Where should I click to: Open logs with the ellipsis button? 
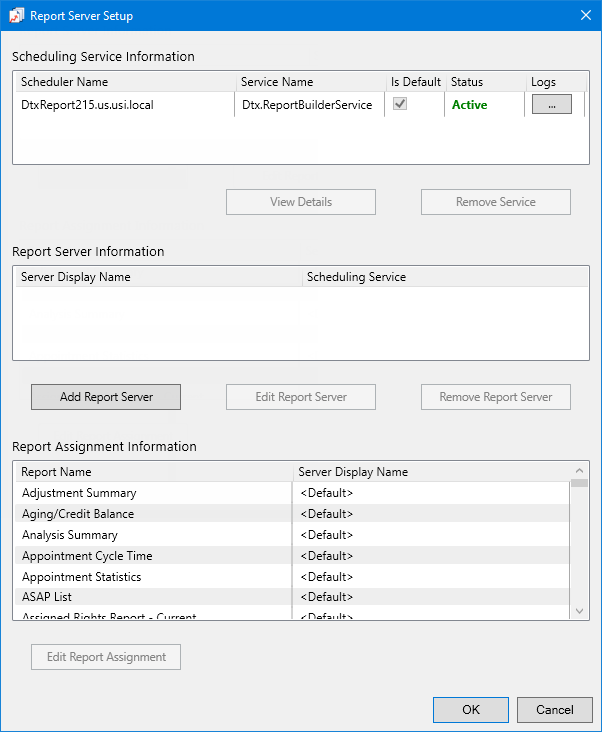[x=551, y=104]
